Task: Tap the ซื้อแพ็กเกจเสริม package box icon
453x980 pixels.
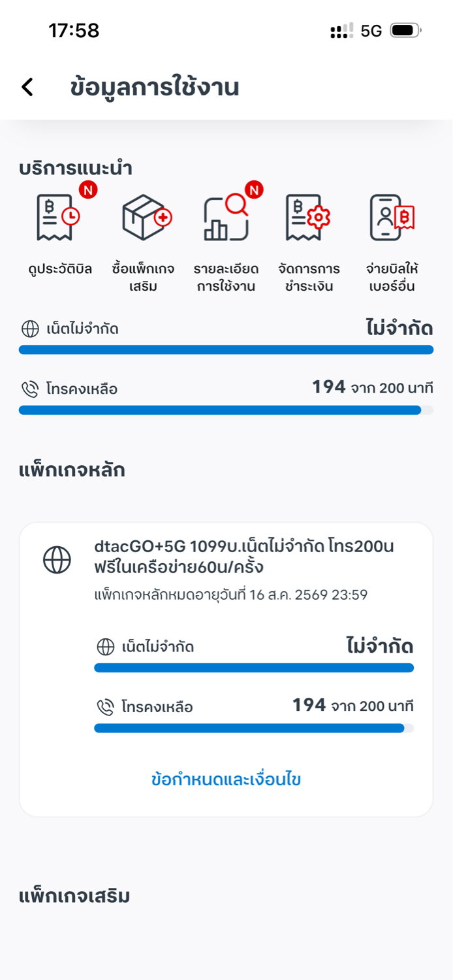Action: [146, 218]
